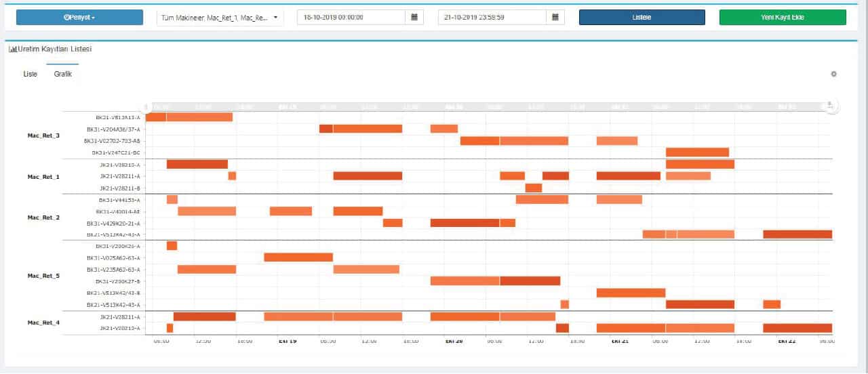
Task: Open the end date calendar picker icon
Action: 555,18
